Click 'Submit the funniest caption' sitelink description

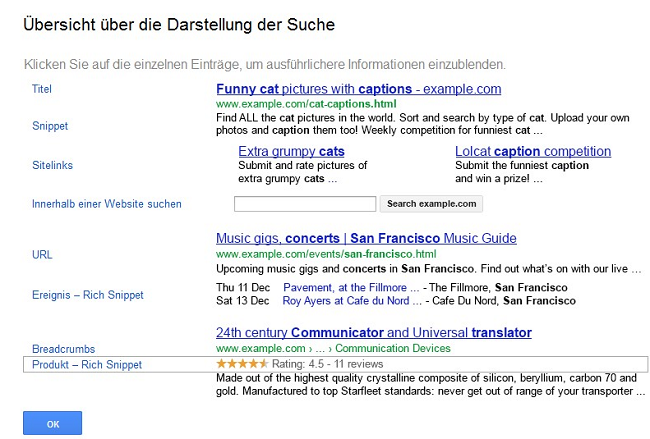point(522,172)
